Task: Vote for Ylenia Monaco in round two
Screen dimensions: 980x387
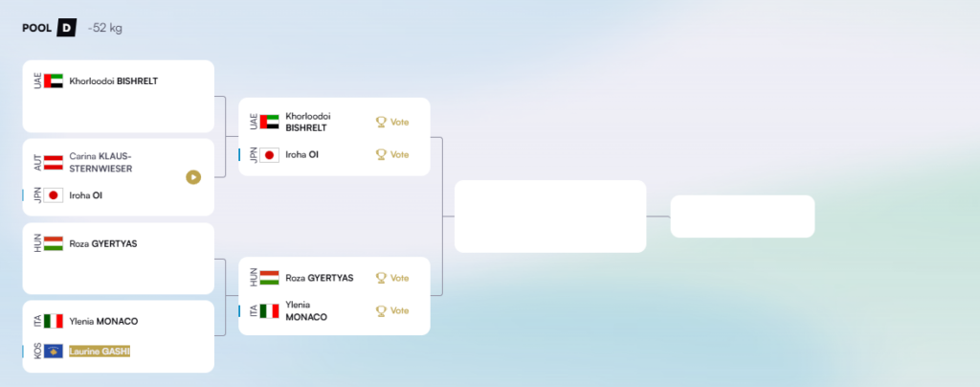Action: click(391, 310)
